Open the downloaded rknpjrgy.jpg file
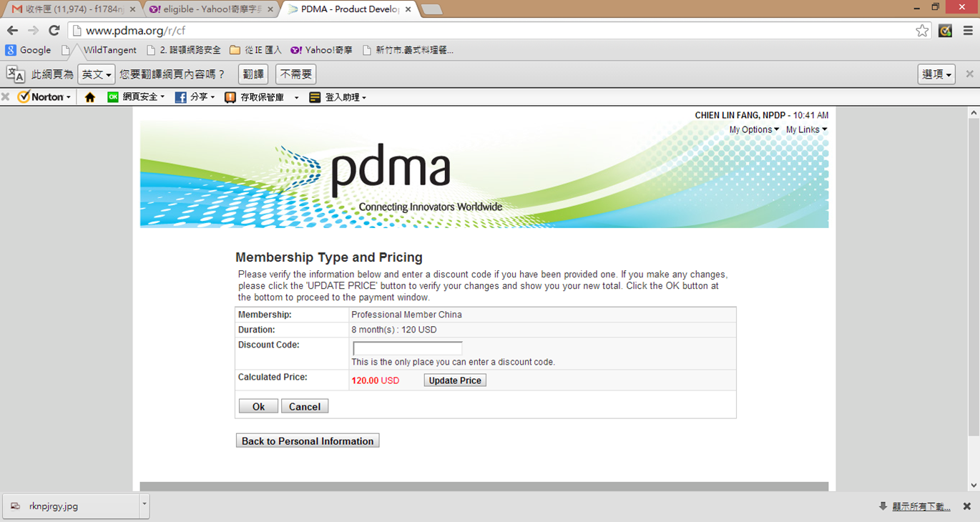Viewport: 980px width, 522px height. coord(70,506)
